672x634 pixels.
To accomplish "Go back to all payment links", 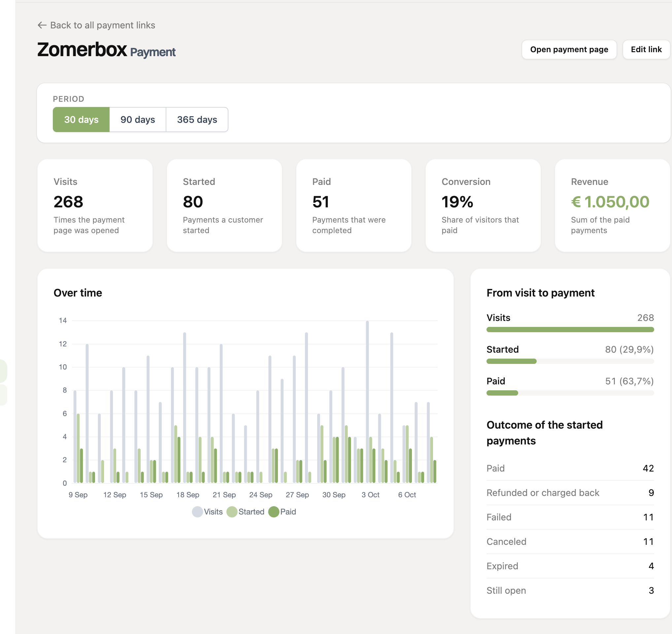I will click(96, 25).
